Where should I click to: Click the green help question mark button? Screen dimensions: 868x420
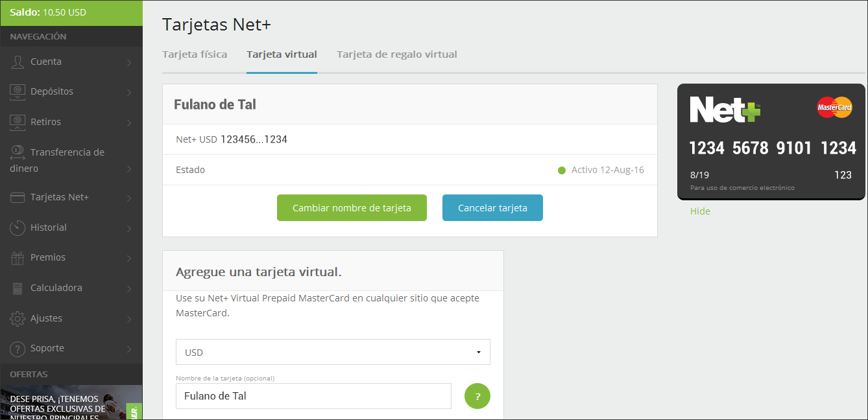pyautogui.click(x=477, y=396)
